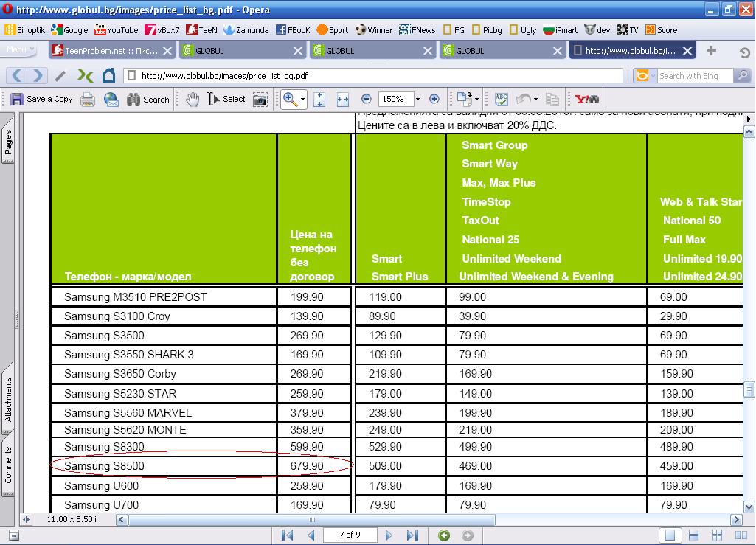
Task: Select continuous facing layout view
Action: (x=718, y=535)
